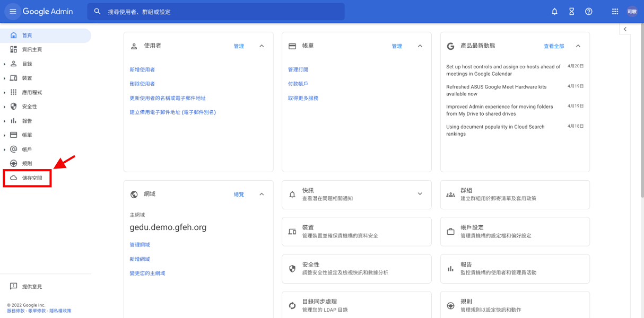644x318 pixels.
Task: Select 資訊主頁 in the sidebar
Action: 46,49
